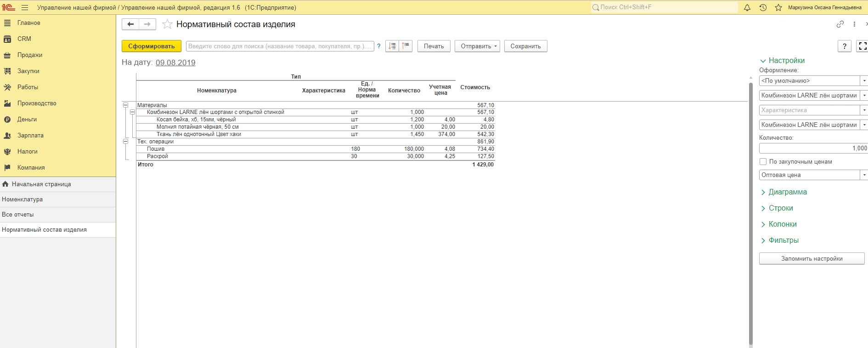Open the Оптовая цена dropdown

point(864,175)
